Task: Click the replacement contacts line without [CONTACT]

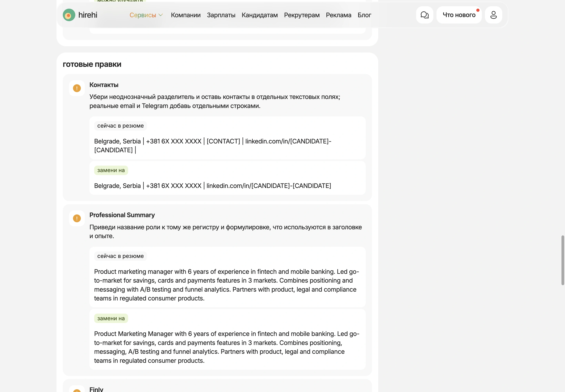Action: click(213, 186)
